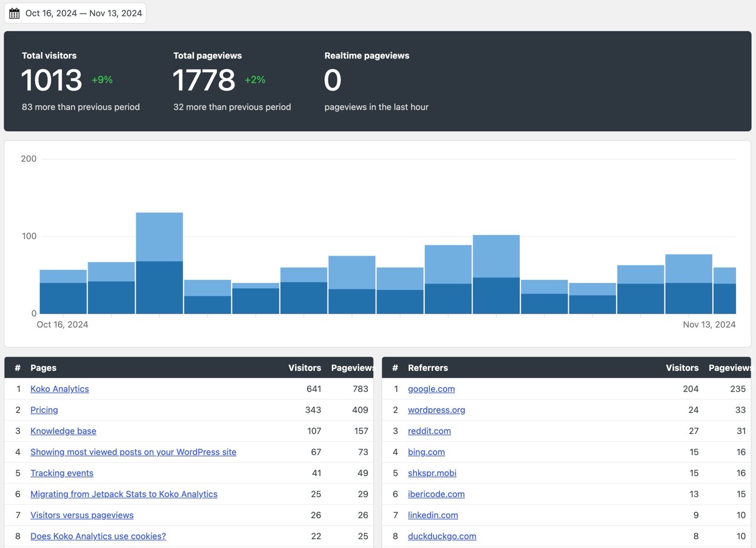
Task: Click the Pages column header
Action: point(44,367)
